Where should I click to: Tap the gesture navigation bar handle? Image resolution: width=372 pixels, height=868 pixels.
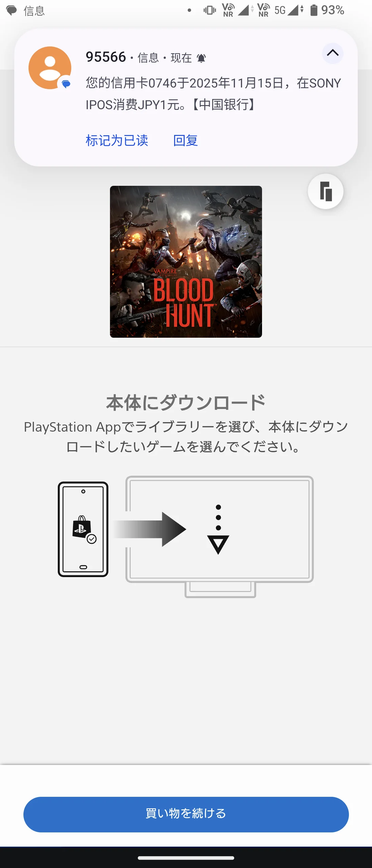[x=186, y=858]
